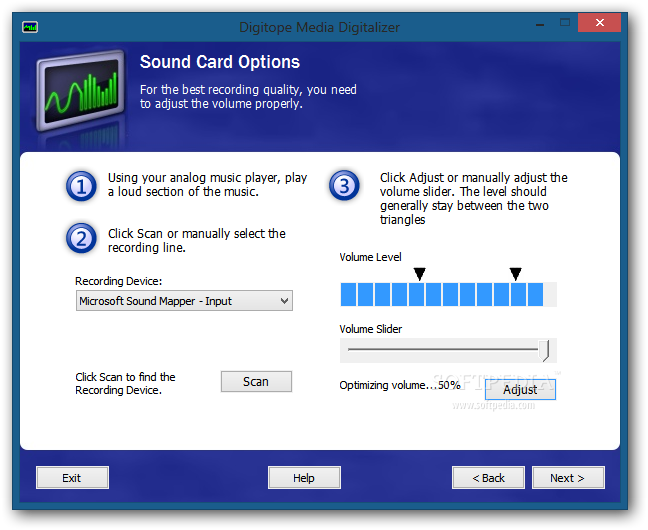The height and width of the screenshot is (530, 648).
Task: Minimize the Digitope Media Digitalizer window
Action: click(x=540, y=23)
